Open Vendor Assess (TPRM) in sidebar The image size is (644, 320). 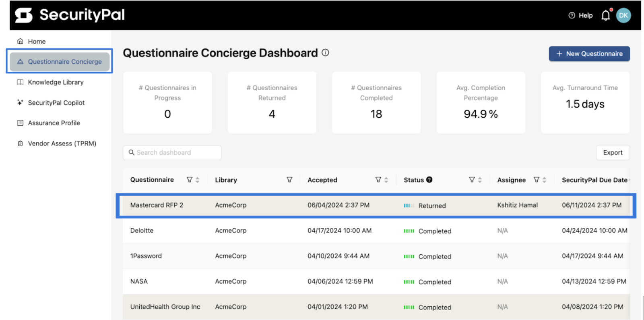56,143
